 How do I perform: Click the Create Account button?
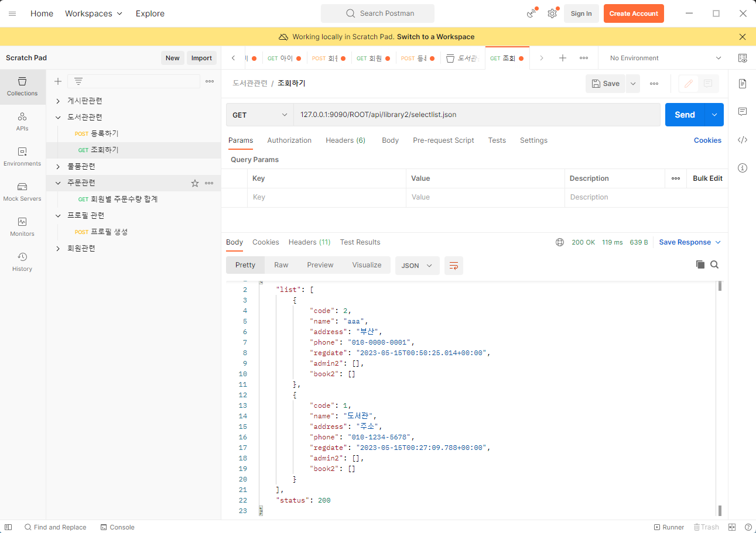[x=634, y=13]
